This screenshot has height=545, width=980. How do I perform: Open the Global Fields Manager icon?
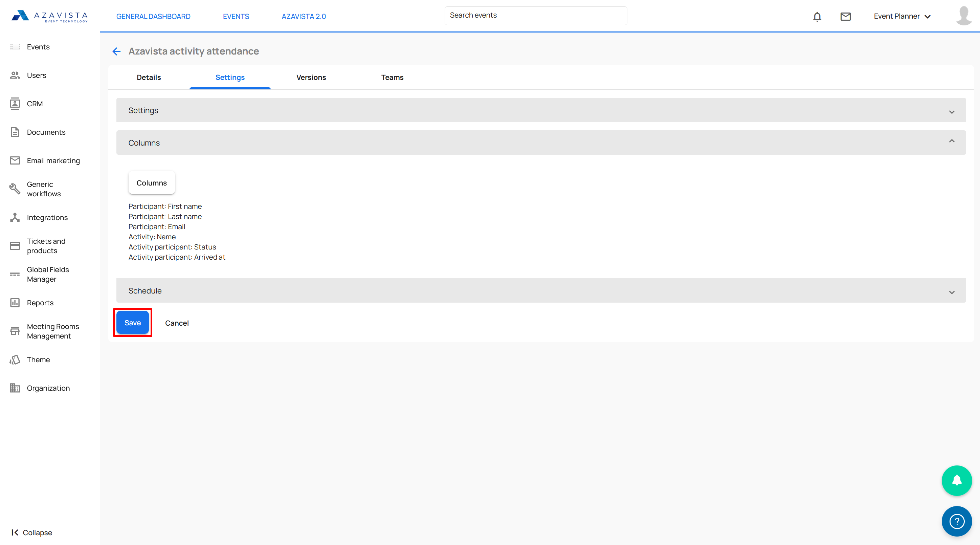pyautogui.click(x=15, y=274)
